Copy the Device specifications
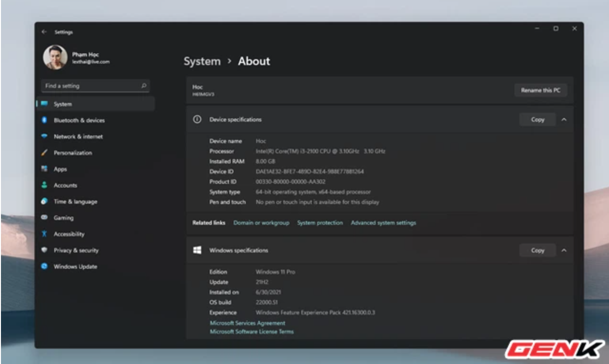 pyautogui.click(x=537, y=120)
